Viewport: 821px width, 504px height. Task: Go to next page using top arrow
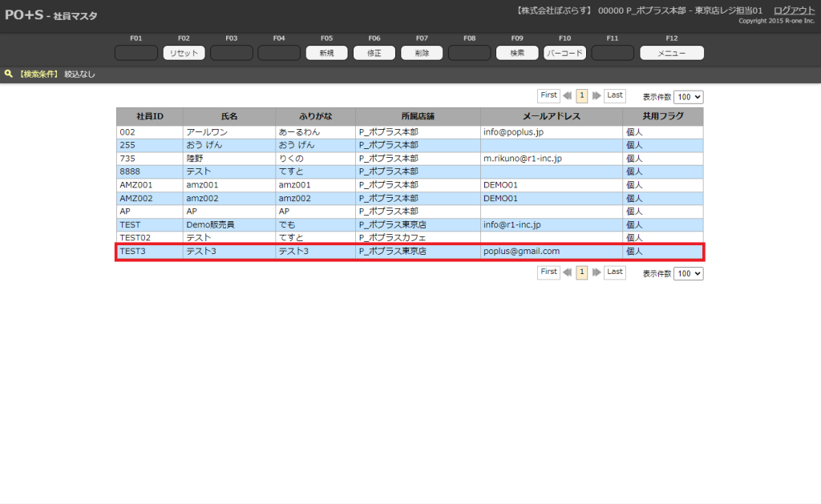597,95
